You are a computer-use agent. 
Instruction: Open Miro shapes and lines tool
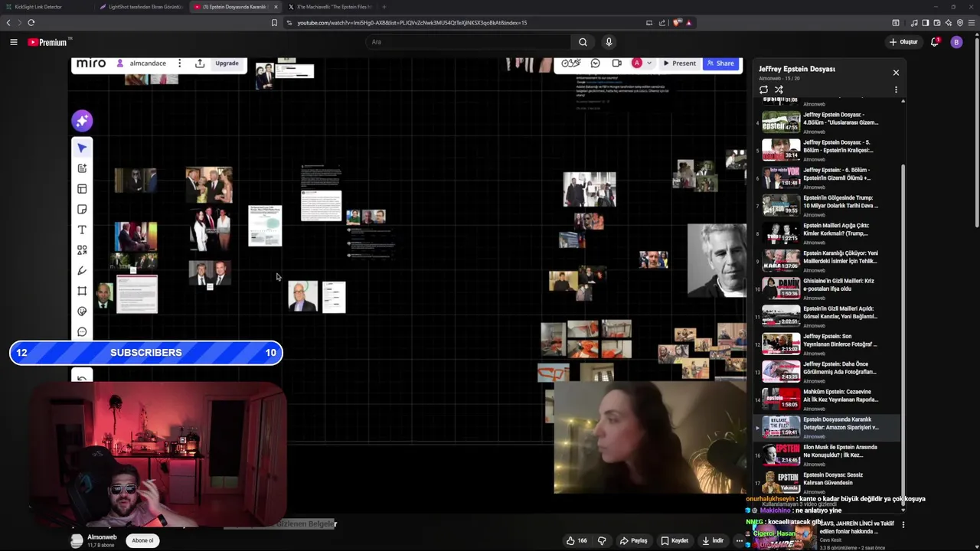(82, 250)
